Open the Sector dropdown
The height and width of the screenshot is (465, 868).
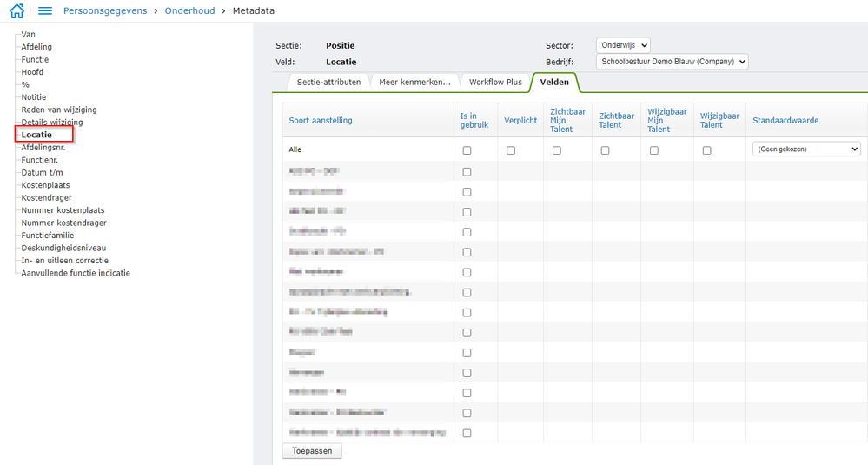(623, 45)
